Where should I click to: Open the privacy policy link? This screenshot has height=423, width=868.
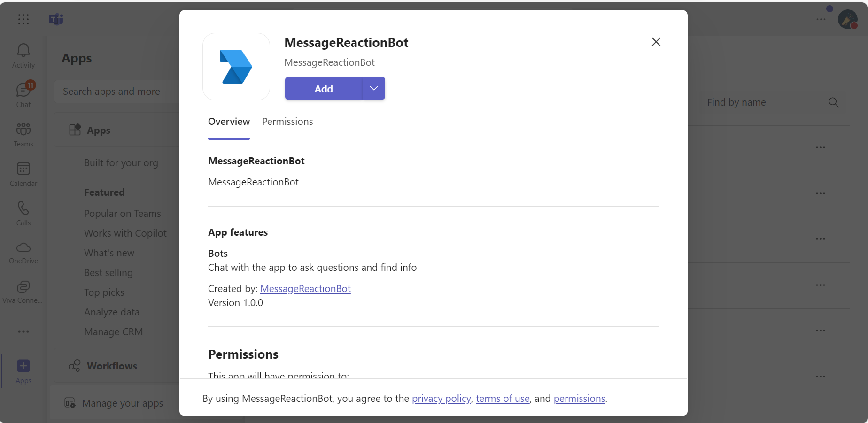pos(441,399)
